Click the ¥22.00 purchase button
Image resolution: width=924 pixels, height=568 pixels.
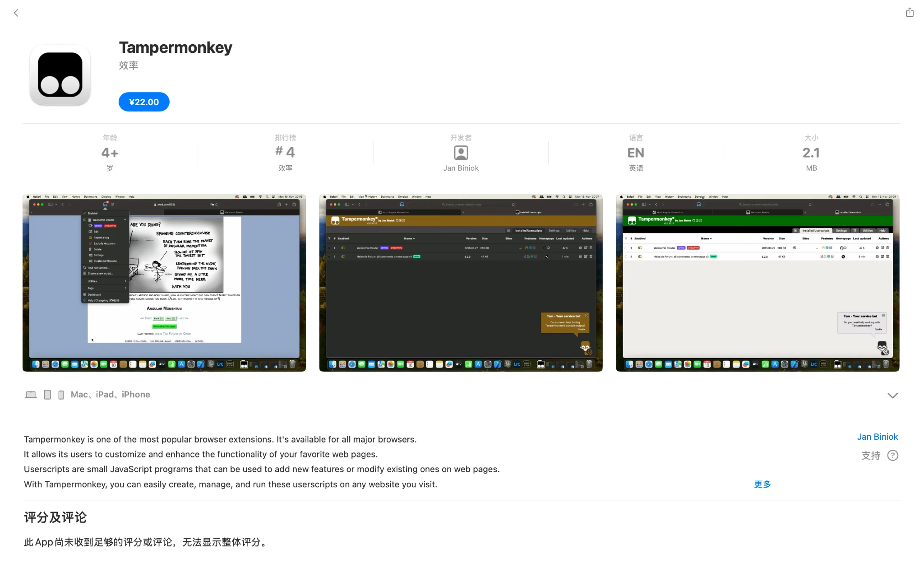(x=143, y=102)
